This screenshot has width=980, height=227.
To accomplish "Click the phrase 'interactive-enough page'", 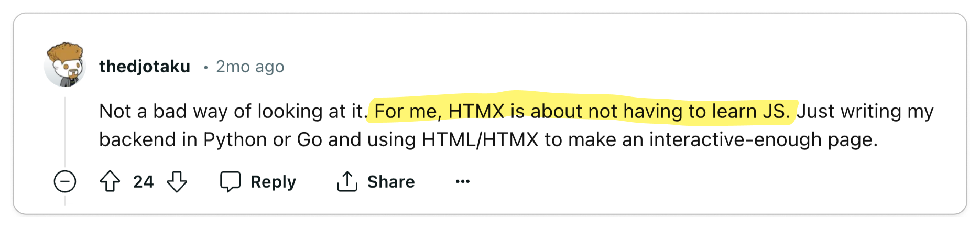I will (x=763, y=140).
